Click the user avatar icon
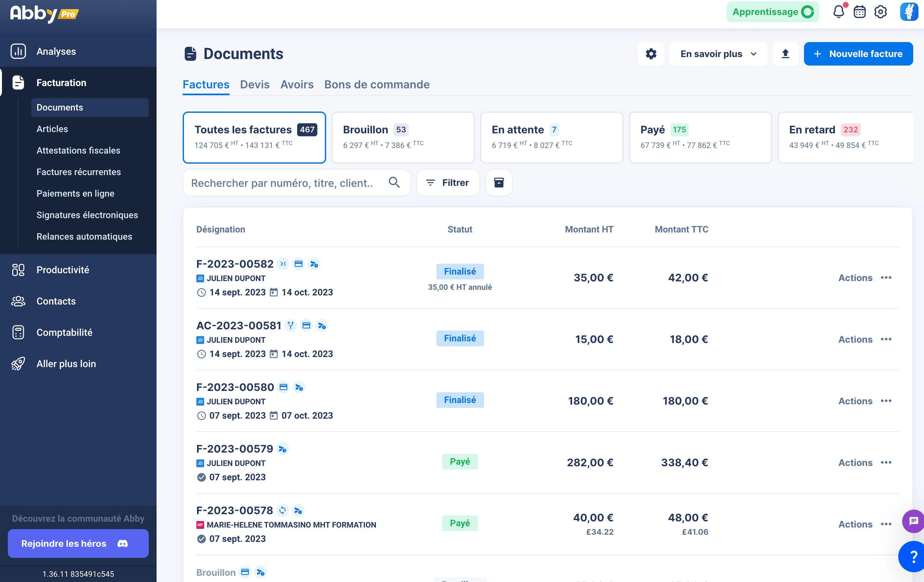Image resolution: width=924 pixels, height=582 pixels. click(909, 12)
